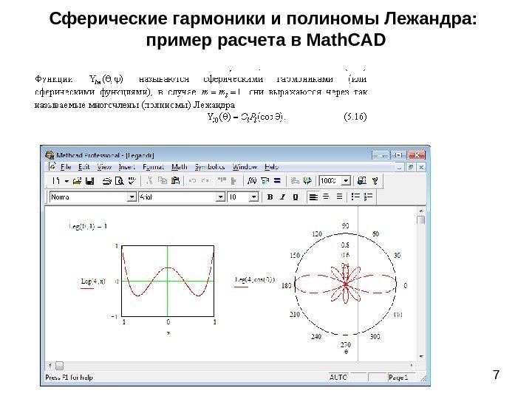This screenshot has height=399, width=532.
Task: Toggle Underline formatting
Action: pyautogui.click(x=296, y=197)
